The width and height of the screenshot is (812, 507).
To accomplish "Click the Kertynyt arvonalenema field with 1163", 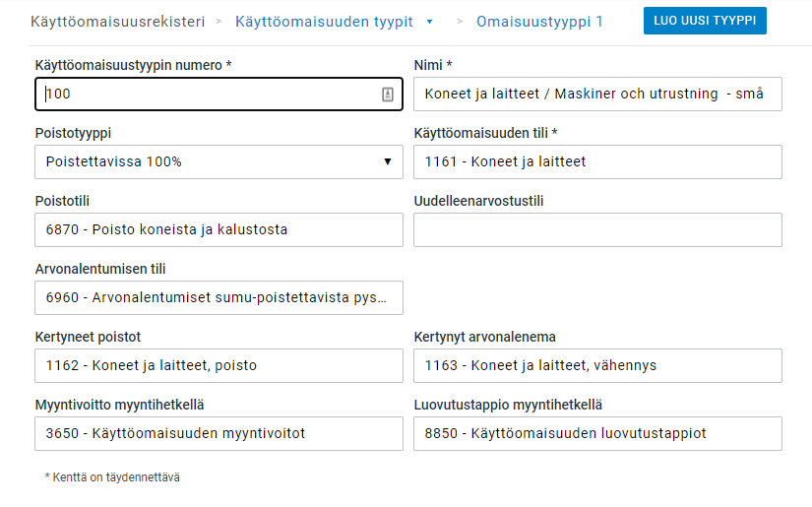I will 597,365.
